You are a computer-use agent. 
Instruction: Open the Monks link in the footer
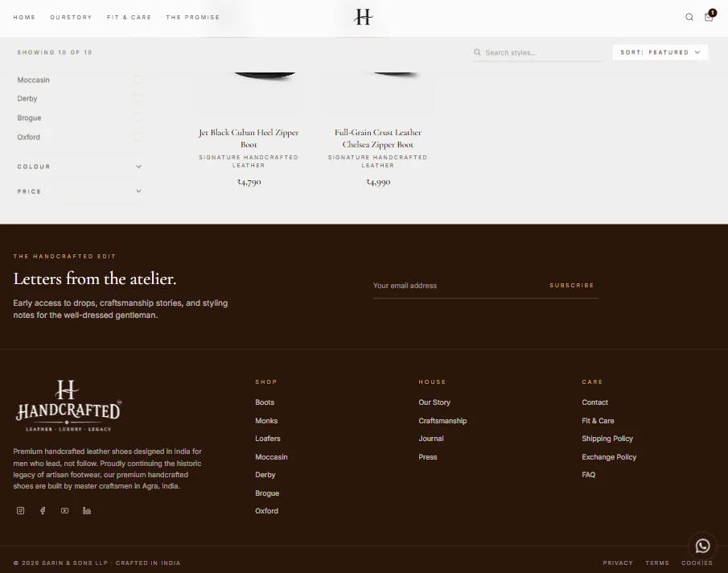tap(266, 421)
